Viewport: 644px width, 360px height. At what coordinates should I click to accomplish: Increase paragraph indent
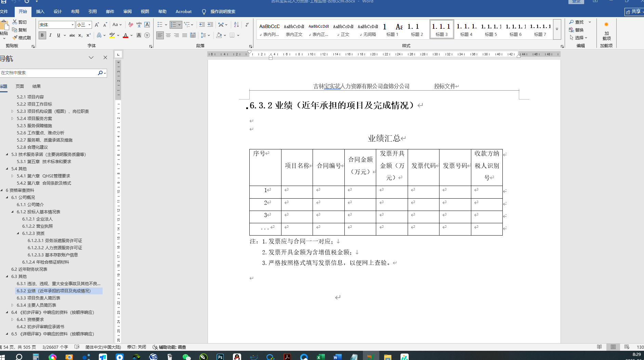[210, 25]
